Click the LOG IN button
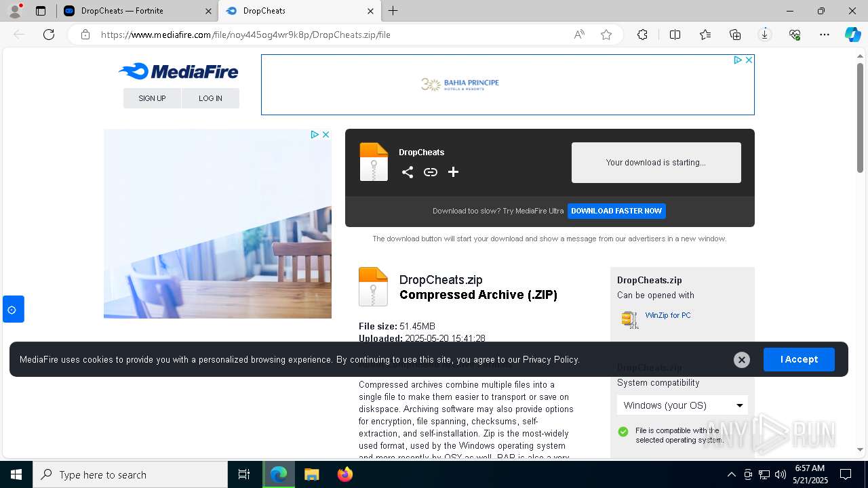Viewport: 868px width, 488px height. point(210,98)
